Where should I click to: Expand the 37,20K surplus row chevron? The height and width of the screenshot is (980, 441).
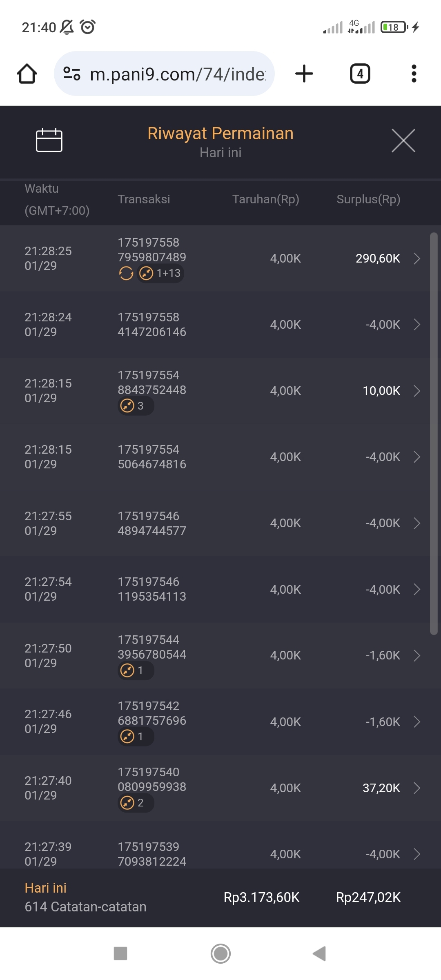click(416, 788)
